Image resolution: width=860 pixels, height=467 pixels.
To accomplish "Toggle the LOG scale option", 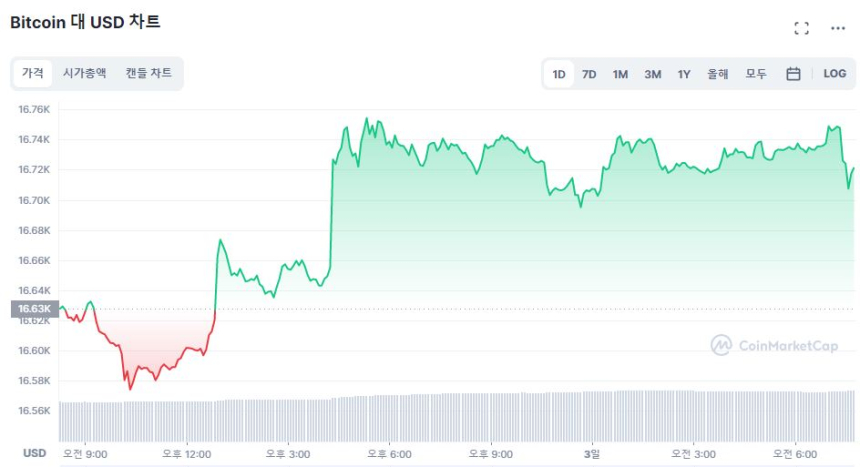I will coord(834,74).
